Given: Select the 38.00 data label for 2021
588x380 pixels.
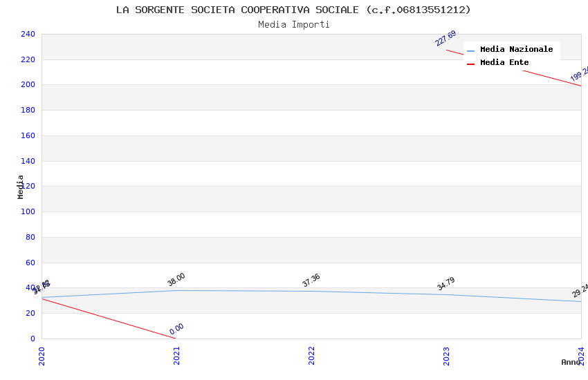Looking at the screenshot, I should [x=176, y=280].
